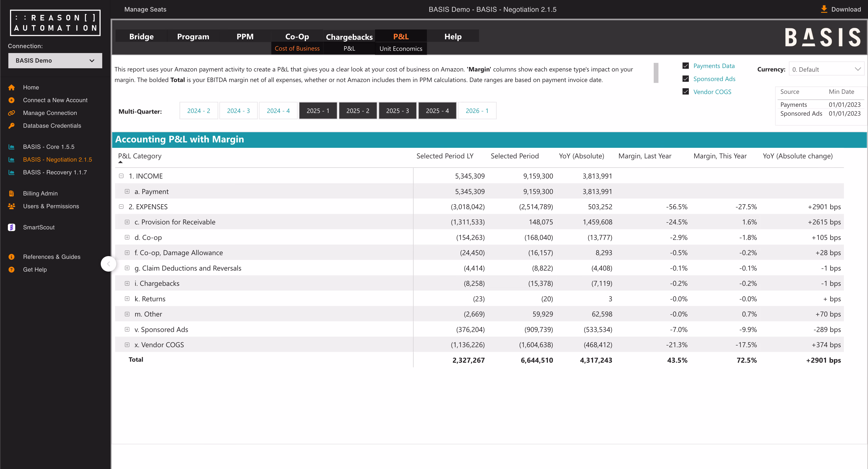The width and height of the screenshot is (868, 469).
Task: Expand c. Provision for Receivable row
Action: [x=127, y=222]
